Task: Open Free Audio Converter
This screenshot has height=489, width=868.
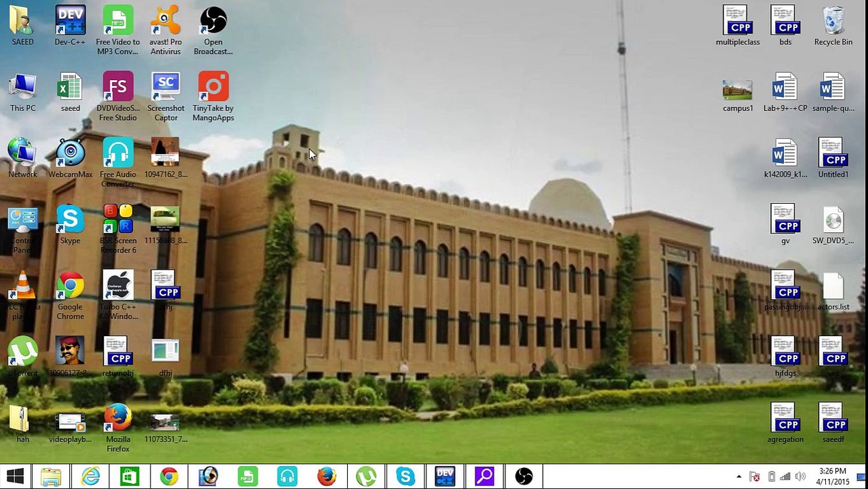Action: pyautogui.click(x=117, y=163)
